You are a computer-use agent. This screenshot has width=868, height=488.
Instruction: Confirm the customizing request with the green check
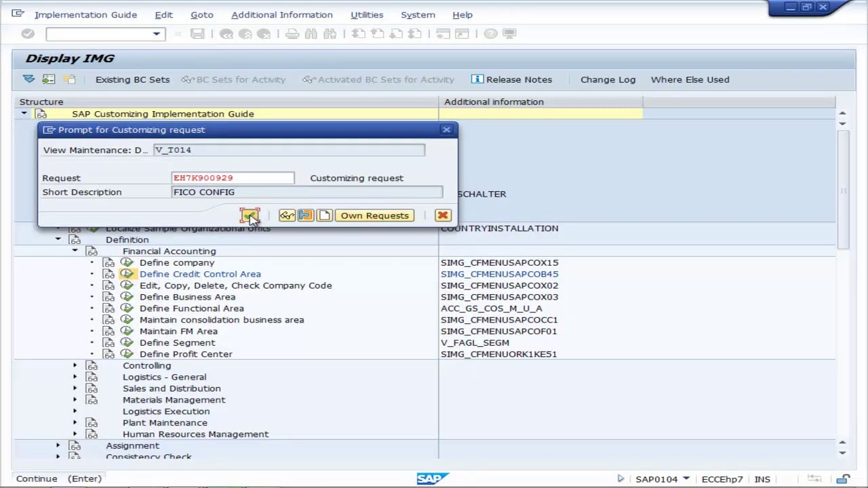250,216
